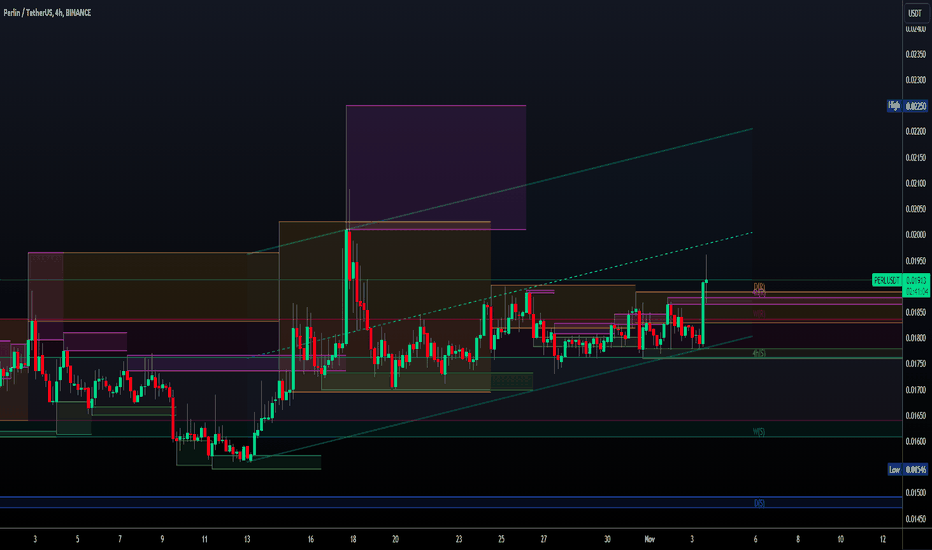932x550 pixels.
Task: Select date 12 on time axis
Action: click(883, 539)
